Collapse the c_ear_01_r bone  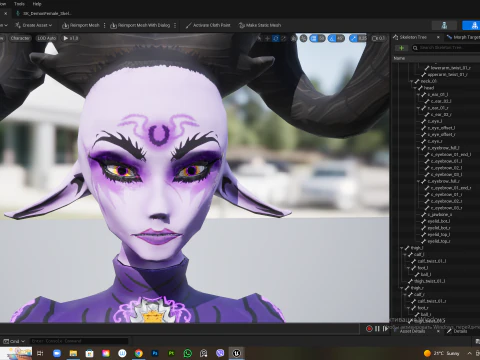[x=419, y=108]
